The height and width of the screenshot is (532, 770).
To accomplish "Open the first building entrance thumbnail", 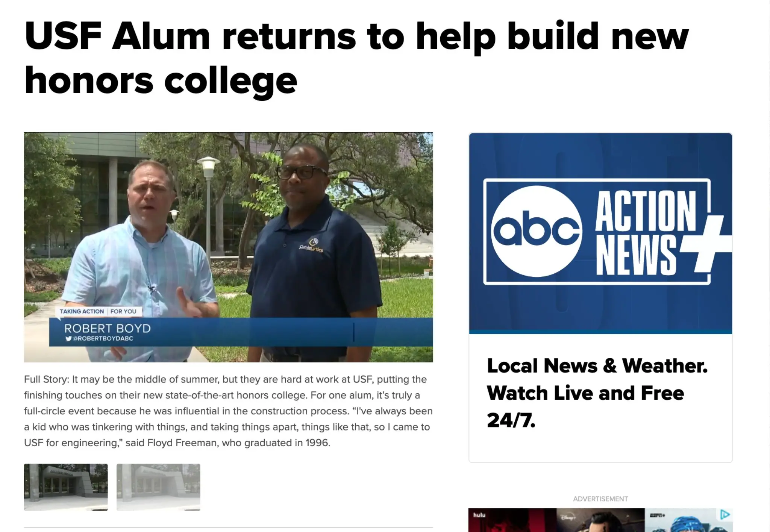I will [x=66, y=487].
